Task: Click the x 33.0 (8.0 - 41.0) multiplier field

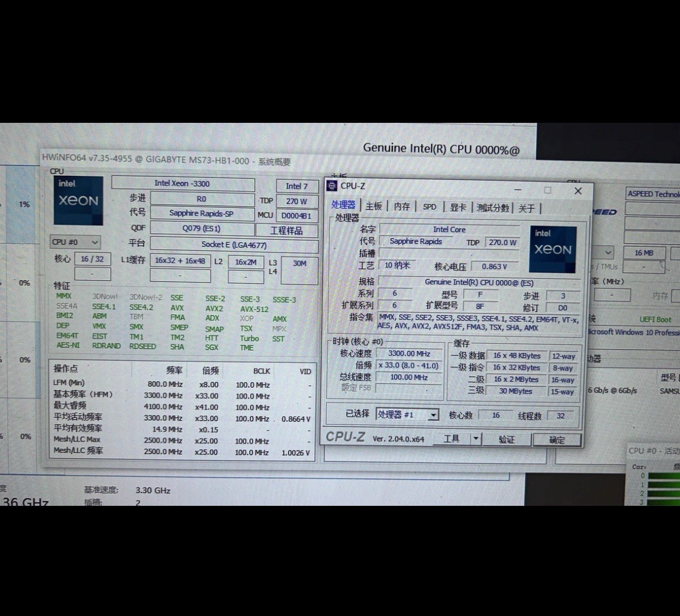Action: pyautogui.click(x=408, y=365)
